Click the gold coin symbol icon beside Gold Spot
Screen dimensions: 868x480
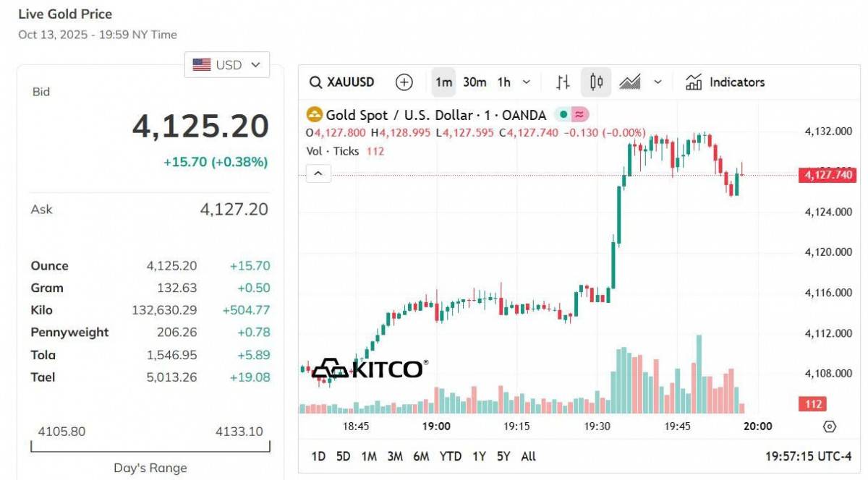click(x=313, y=114)
